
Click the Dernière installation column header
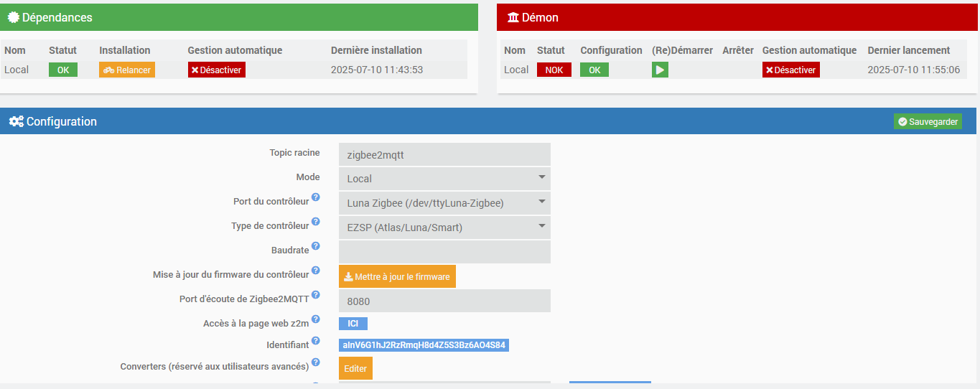tap(376, 50)
